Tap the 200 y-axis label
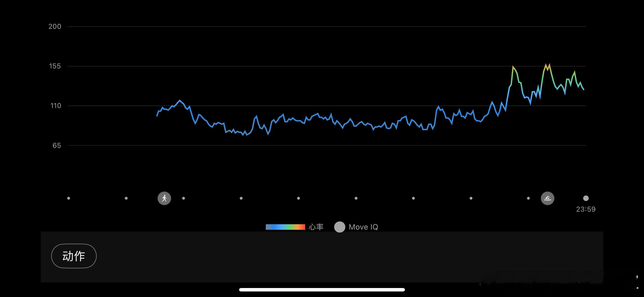This screenshot has height=297, width=644. tap(55, 26)
